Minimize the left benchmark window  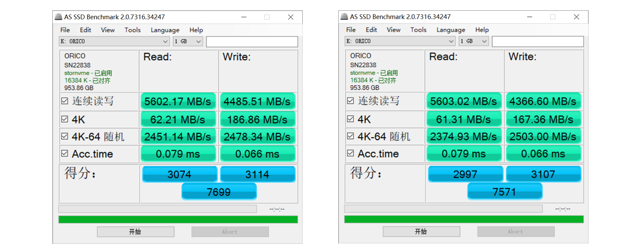click(244, 17)
